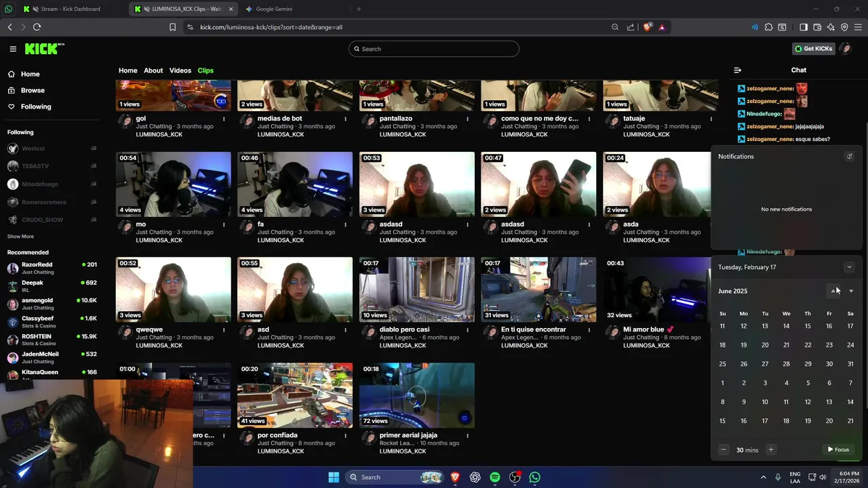Decrease focus time with minus button
The height and width of the screenshot is (488, 868).
point(724,449)
